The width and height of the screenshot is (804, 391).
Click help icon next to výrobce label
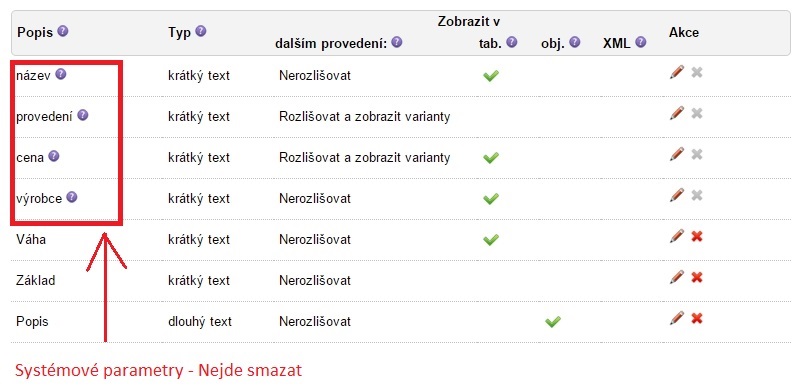72,197
